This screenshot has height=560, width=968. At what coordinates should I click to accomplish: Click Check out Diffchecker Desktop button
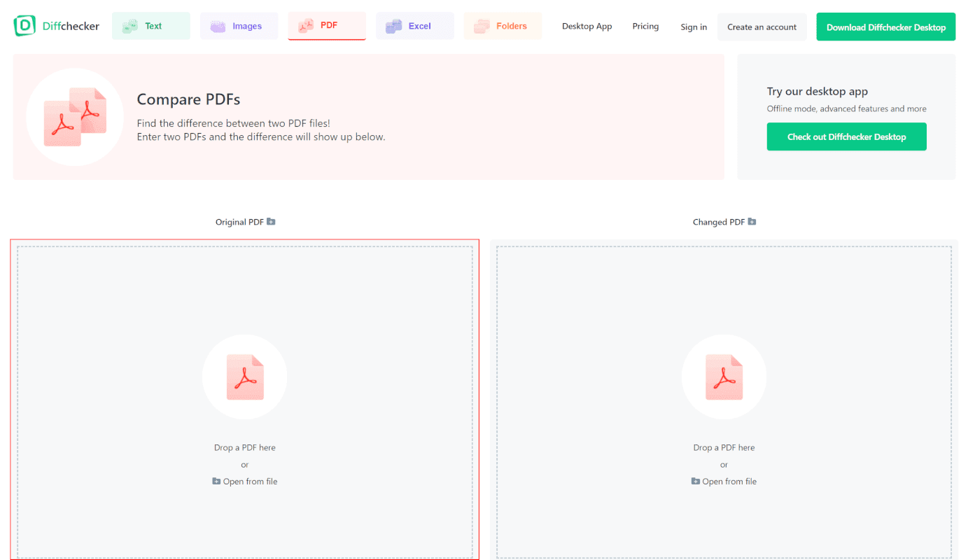click(847, 136)
